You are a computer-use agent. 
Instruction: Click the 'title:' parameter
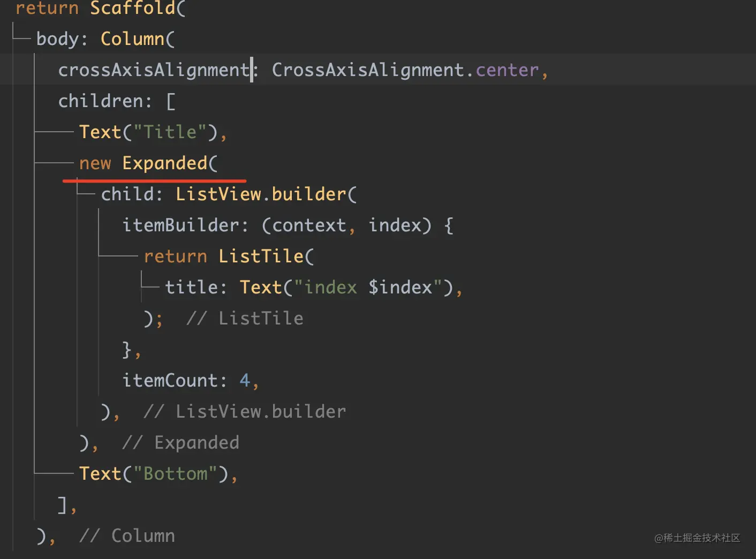[196, 288]
